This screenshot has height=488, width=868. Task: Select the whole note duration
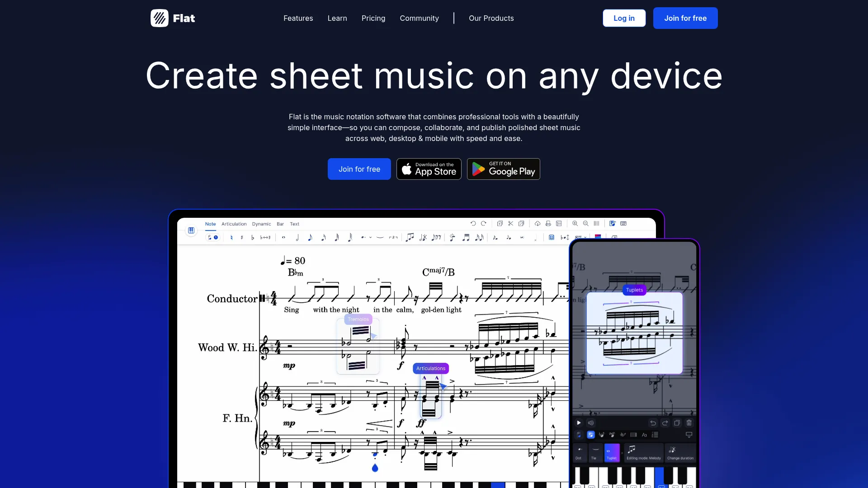[x=283, y=237]
